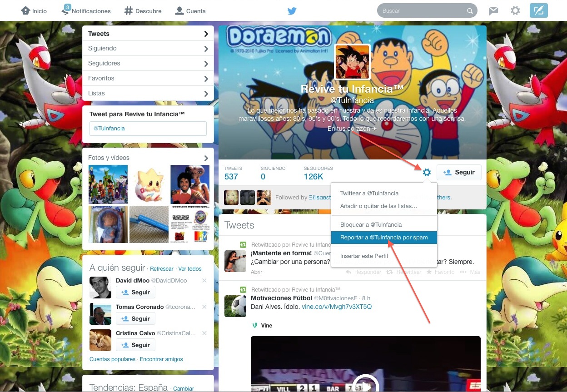Expand the Tweets section chevron
Viewport: 567px width, 392px height.
coord(206,34)
